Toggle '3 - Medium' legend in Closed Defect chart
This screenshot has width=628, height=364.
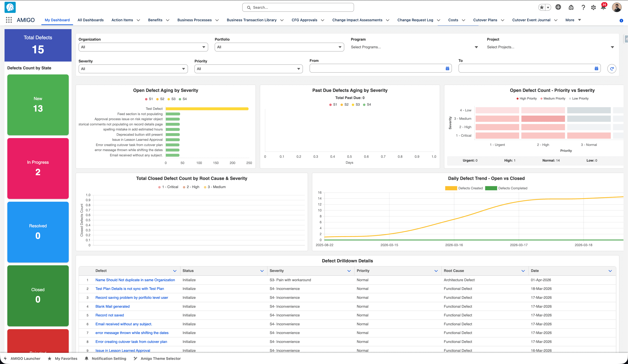[215, 187]
